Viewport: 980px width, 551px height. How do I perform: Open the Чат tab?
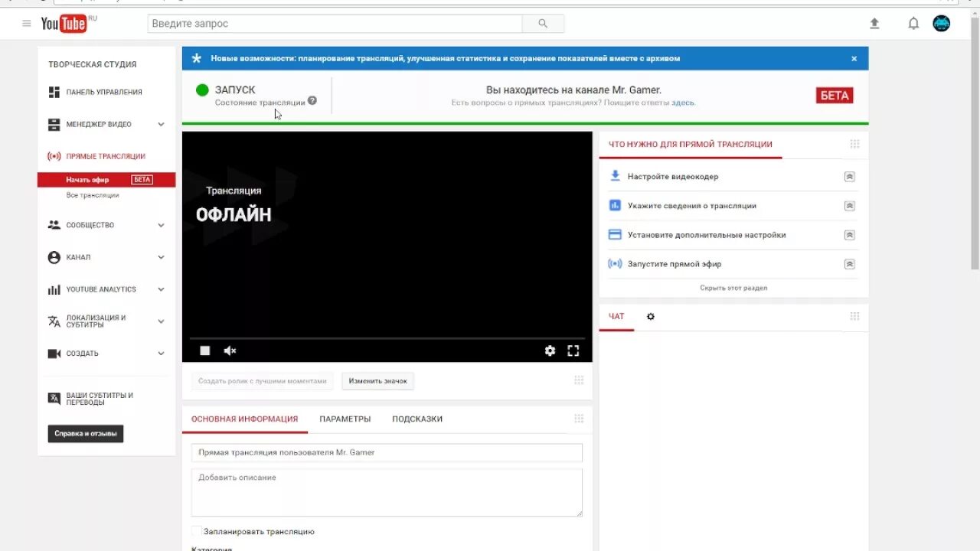coord(616,316)
